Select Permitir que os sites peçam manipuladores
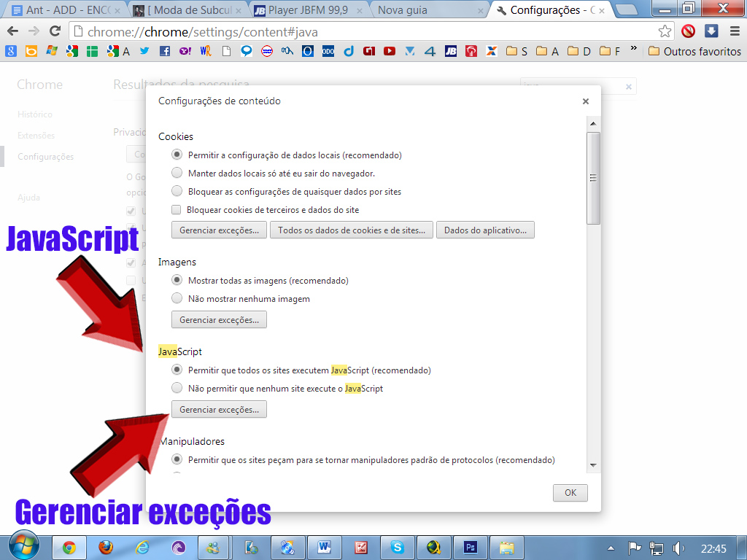The width and height of the screenshot is (747, 560). coord(177,459)
